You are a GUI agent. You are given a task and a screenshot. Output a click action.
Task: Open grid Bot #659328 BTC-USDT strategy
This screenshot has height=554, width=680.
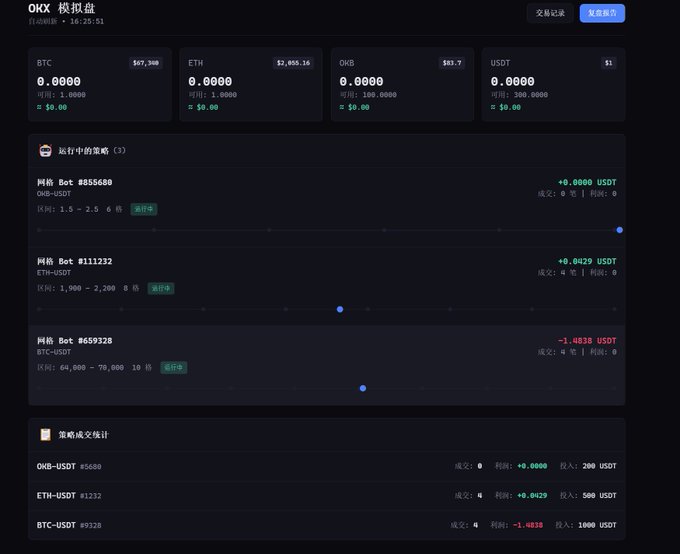(x=327, y=365)
